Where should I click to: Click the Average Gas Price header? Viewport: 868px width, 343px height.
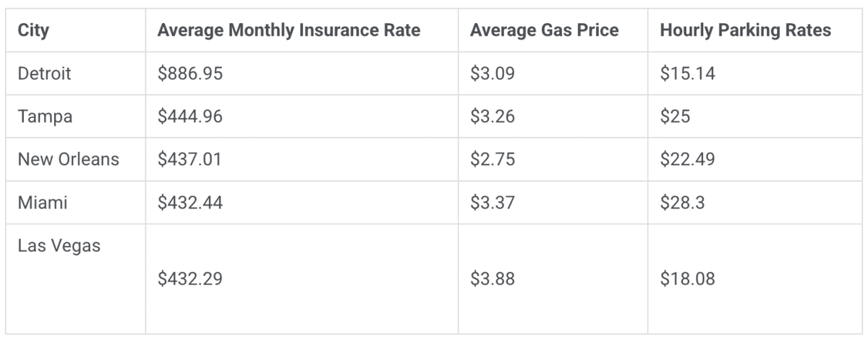(544, 30)
